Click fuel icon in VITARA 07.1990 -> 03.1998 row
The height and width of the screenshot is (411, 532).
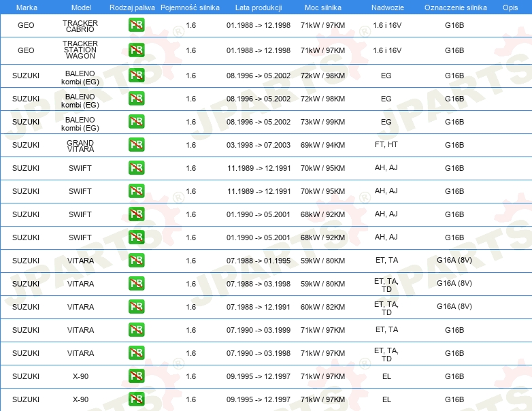coord(136,352)
